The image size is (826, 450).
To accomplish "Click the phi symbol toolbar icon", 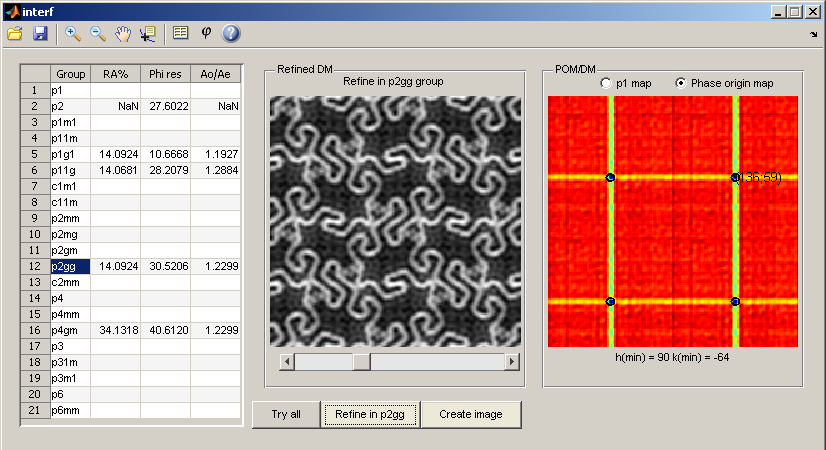I will tap(206, 33).
